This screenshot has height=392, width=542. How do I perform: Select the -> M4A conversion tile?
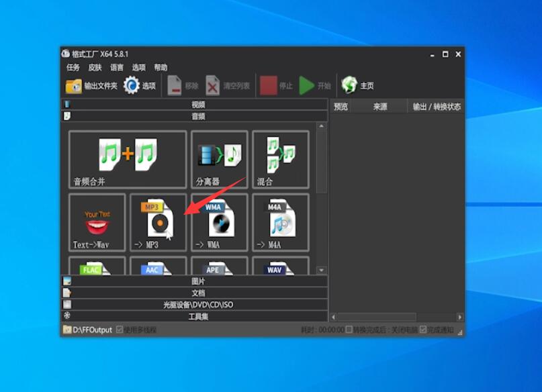point(281,222)
